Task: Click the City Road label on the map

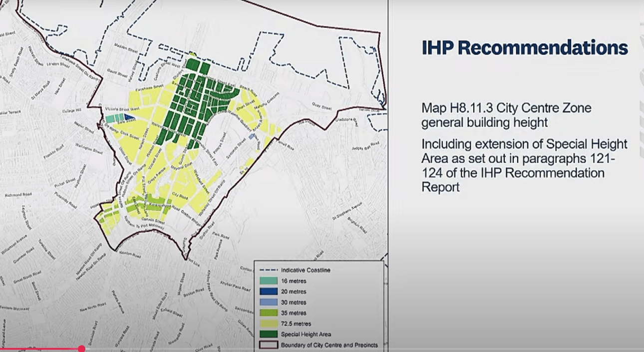Action: point(179,196)
